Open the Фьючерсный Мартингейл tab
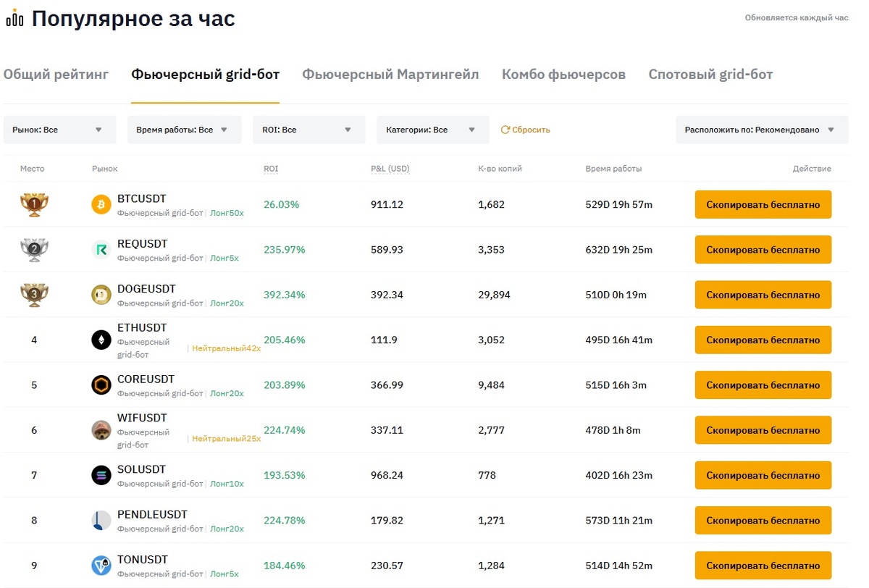Image resolution: width=869 pixels, height=588 pixels. point(390,74)
